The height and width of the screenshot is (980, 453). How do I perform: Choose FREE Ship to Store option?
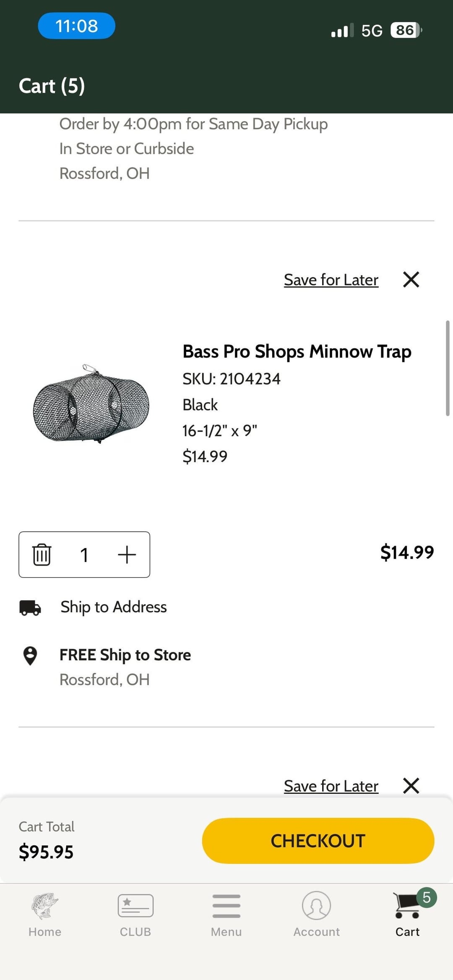pos(125,655)
